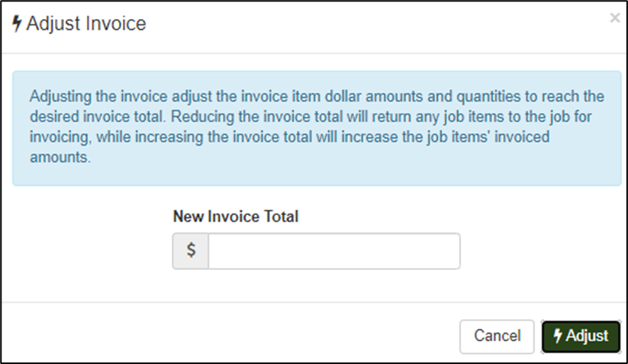
Task: Click the dollar sign prefix icon
Action: [x=191, y=251]
